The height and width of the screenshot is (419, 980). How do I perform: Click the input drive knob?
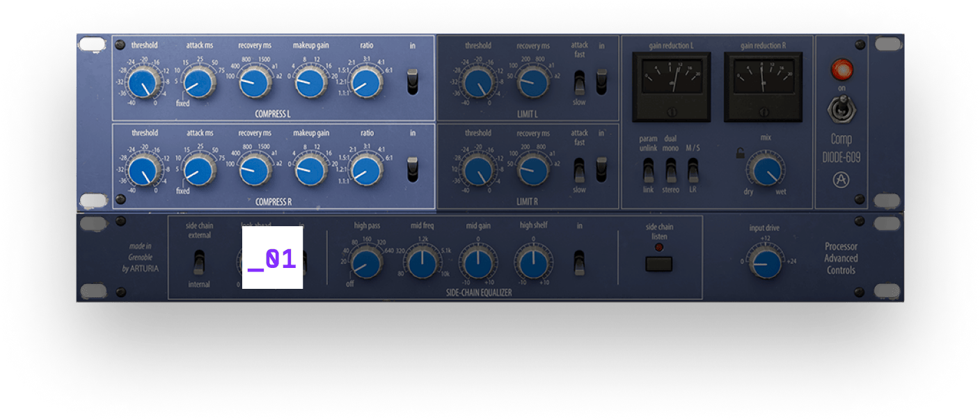766,263
